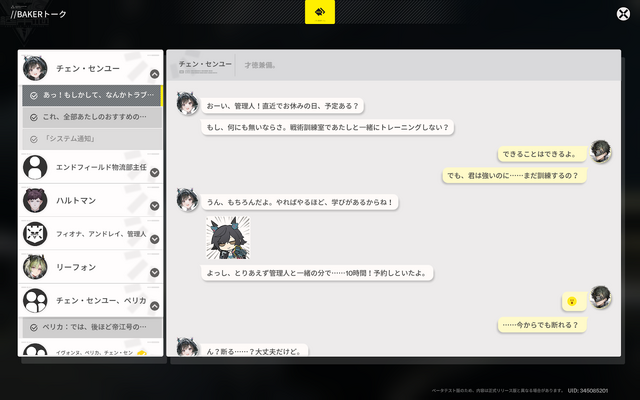Click message about 戦術訓練室 training
Image resolution: width=640 pixels, height=400 pixels.
[327, 127]
